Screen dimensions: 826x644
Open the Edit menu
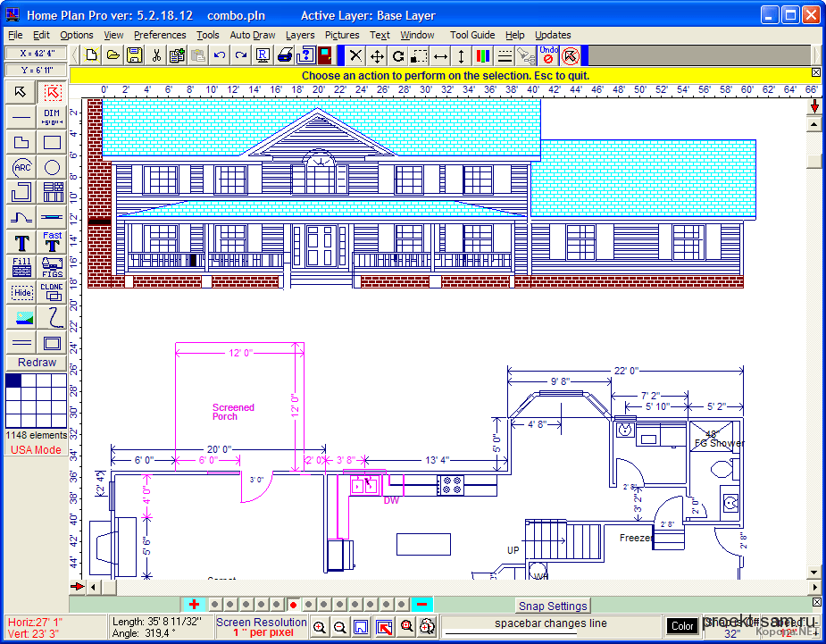41,35
